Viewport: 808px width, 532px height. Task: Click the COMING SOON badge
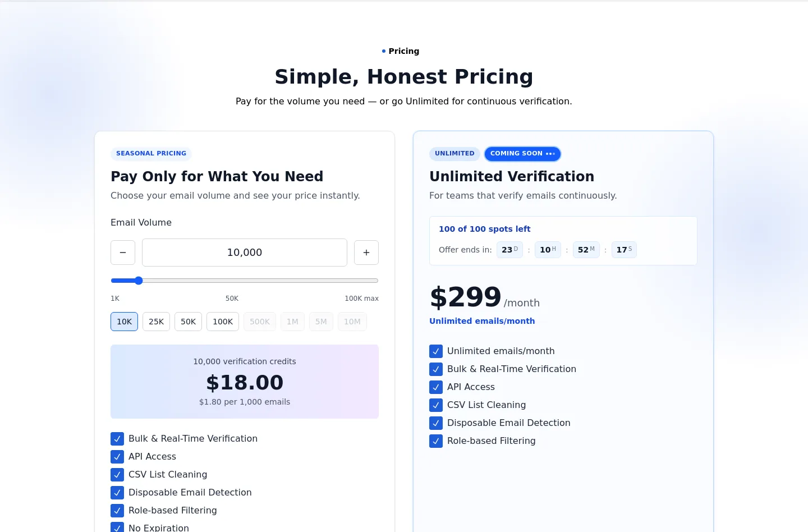pyautogui.click(x=522, y=154)
